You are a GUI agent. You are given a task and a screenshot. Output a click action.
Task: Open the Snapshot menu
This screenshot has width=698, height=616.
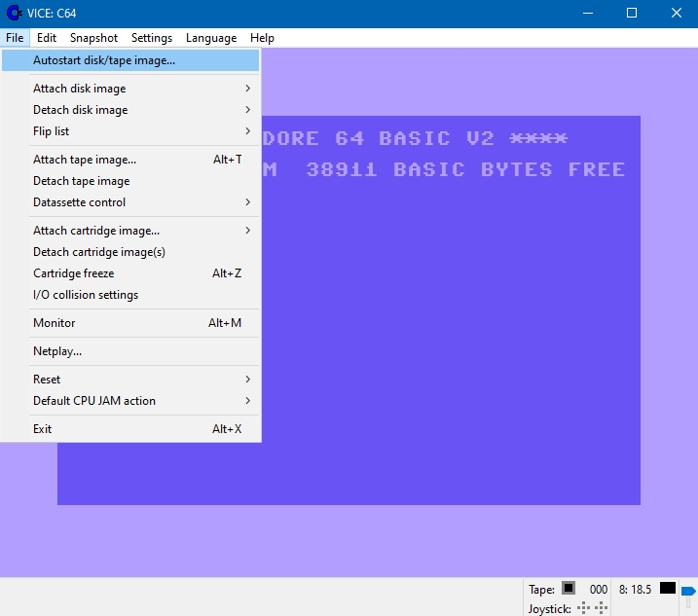(93, 38)
